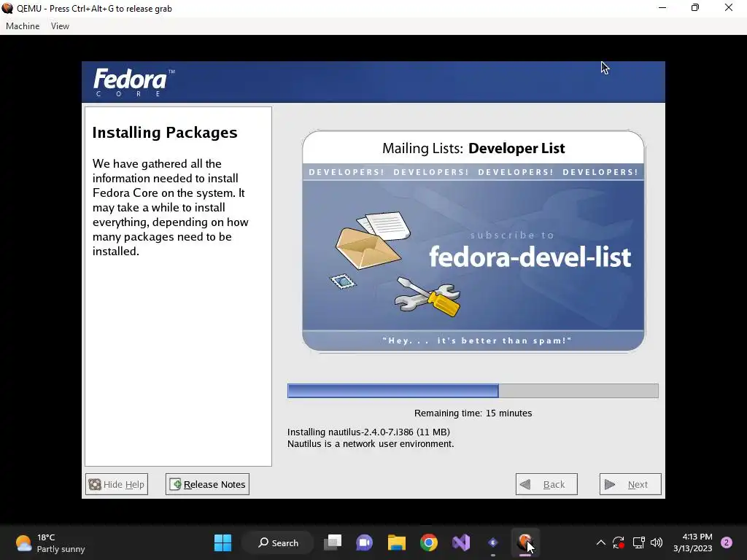The height and width of the screenshot is (560, 747).
Task: Expand the hidden system tray icons
Action: pos(601,542)
